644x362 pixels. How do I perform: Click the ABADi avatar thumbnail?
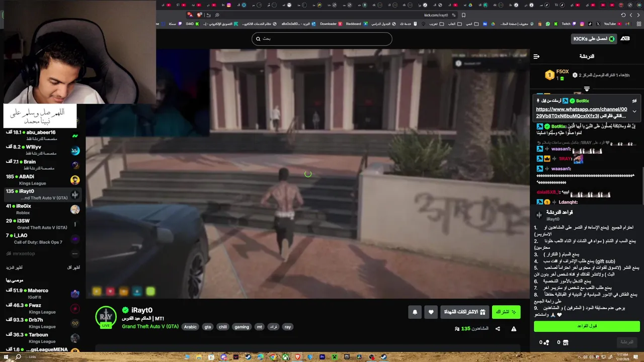[x=75, y=179]
